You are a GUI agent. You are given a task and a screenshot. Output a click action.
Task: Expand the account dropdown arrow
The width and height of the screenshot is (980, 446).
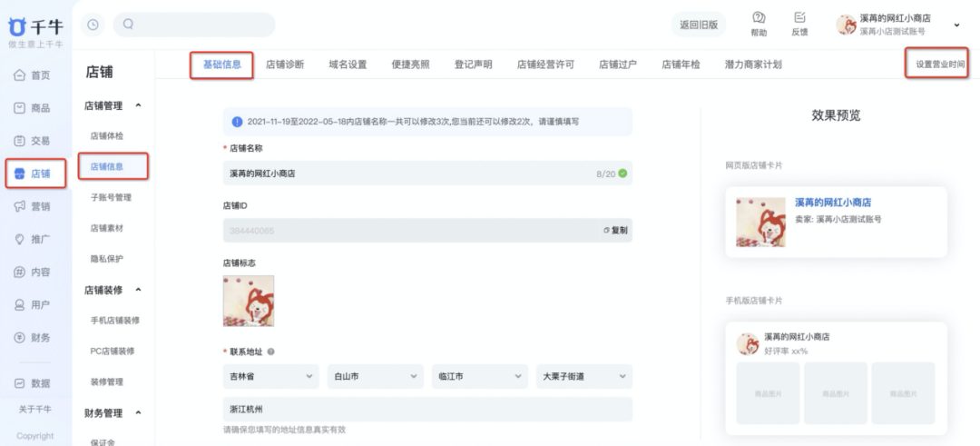point(956,25)
